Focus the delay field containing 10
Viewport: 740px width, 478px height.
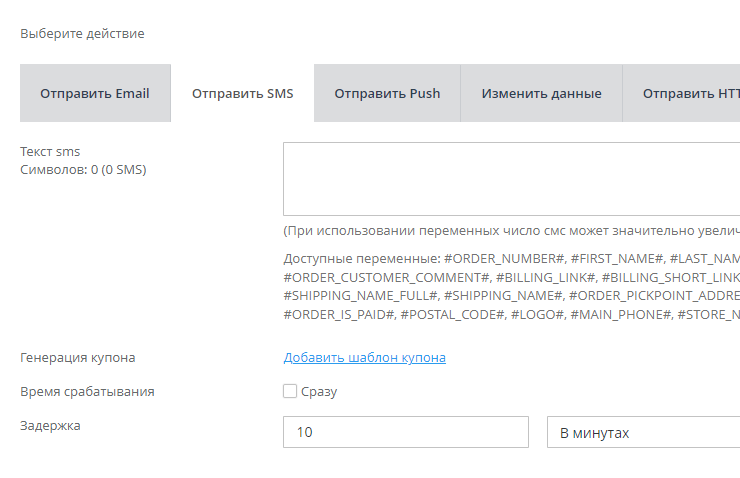(x=405, y=432)
